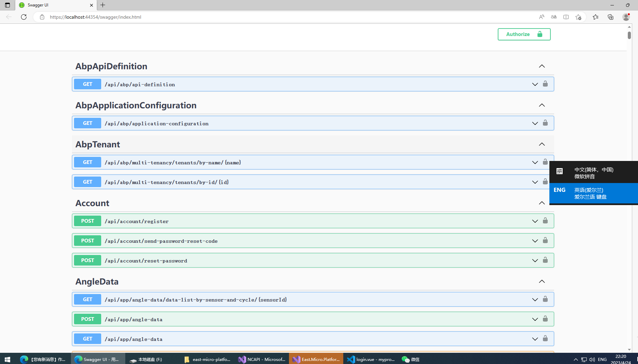
Task: Open the Windows Start menu
Action: [x=7, y=359]
